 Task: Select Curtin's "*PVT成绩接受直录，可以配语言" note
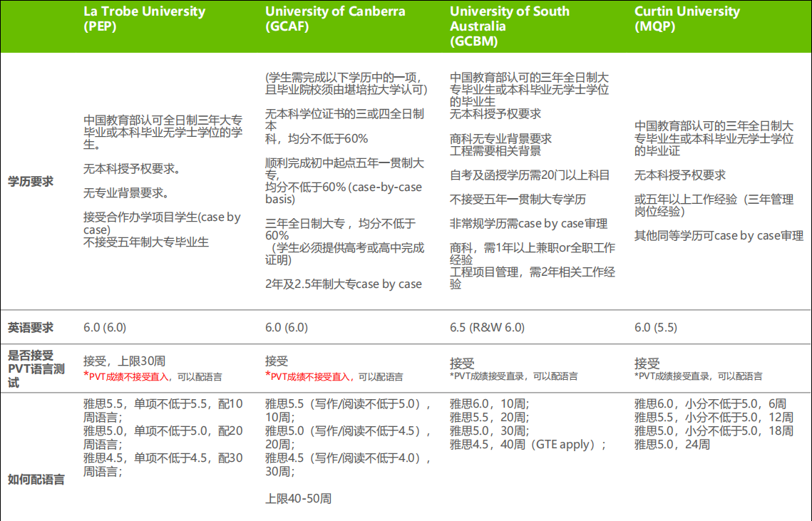coord(698,376)
